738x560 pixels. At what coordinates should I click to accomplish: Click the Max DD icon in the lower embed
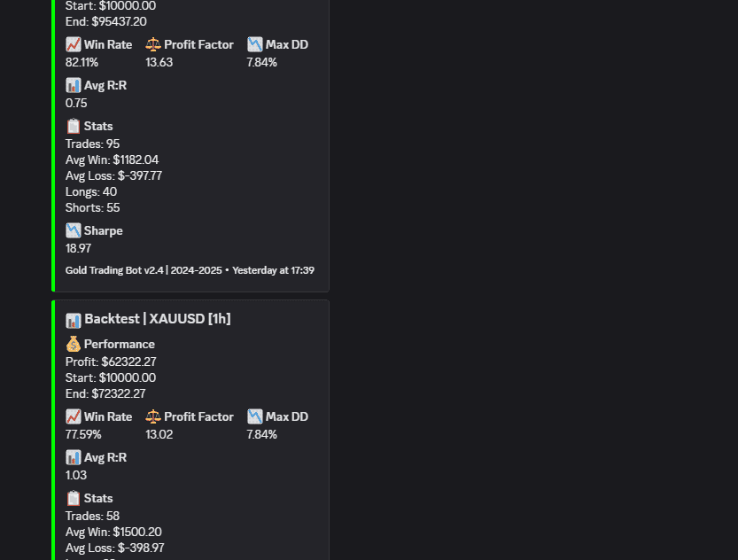click(254, 416)
